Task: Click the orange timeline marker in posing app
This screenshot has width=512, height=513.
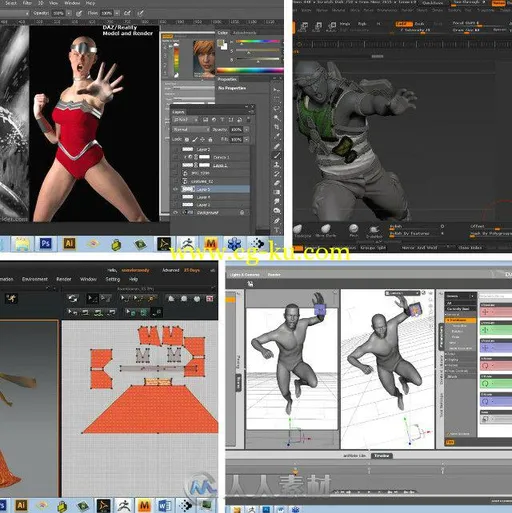Action: 295,471
